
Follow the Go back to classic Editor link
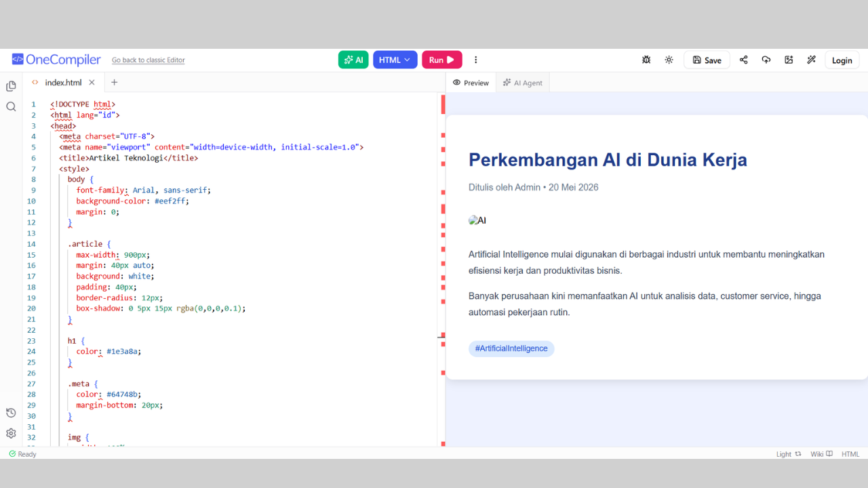tap(149, 60)
